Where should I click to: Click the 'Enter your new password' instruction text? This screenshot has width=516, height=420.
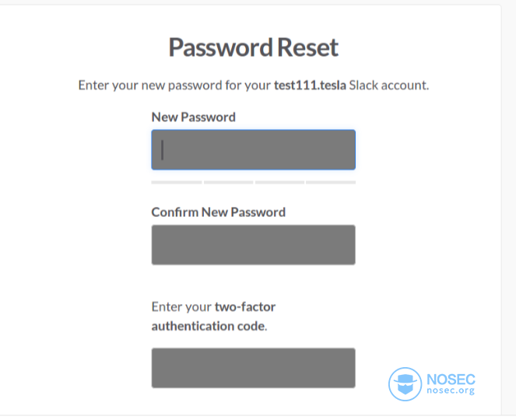(150, 86)
